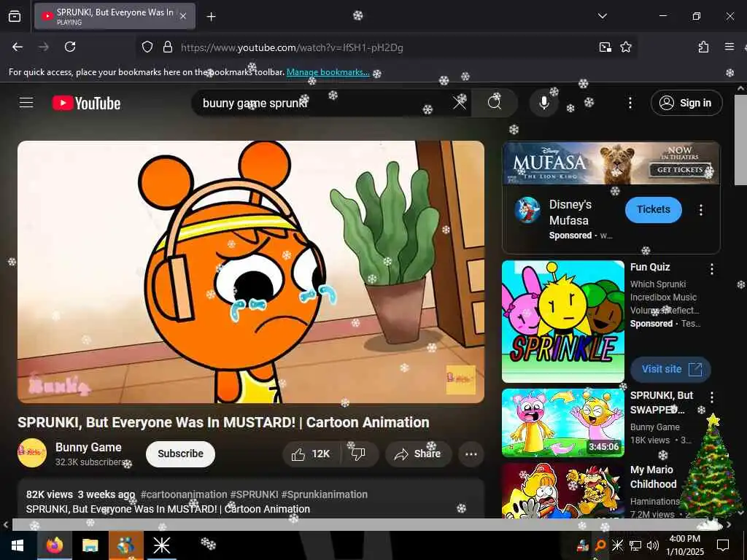Screen dimensions: 747x560
Task: Click the page vertical scrollbar thumb
Action: tap(741, 140)
